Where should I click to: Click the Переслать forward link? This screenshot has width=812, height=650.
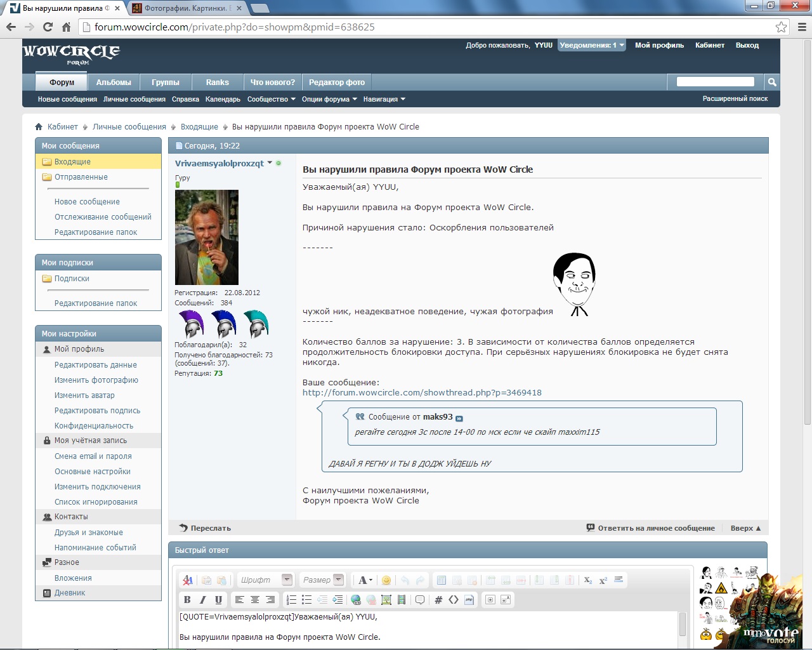point(206,528)
